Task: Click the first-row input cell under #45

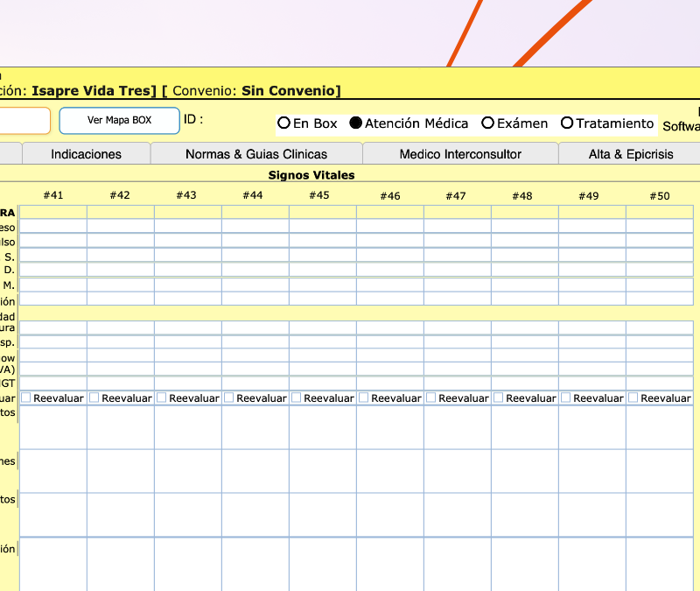Action: click(323, 212)
